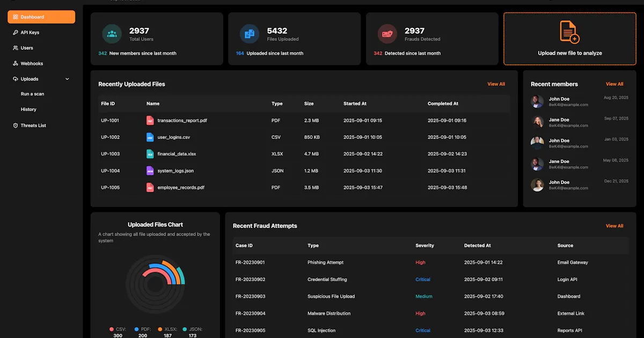Screen dimensions: 644x338
Task: Click the Threats List shield icon
Action: (16, 126)
